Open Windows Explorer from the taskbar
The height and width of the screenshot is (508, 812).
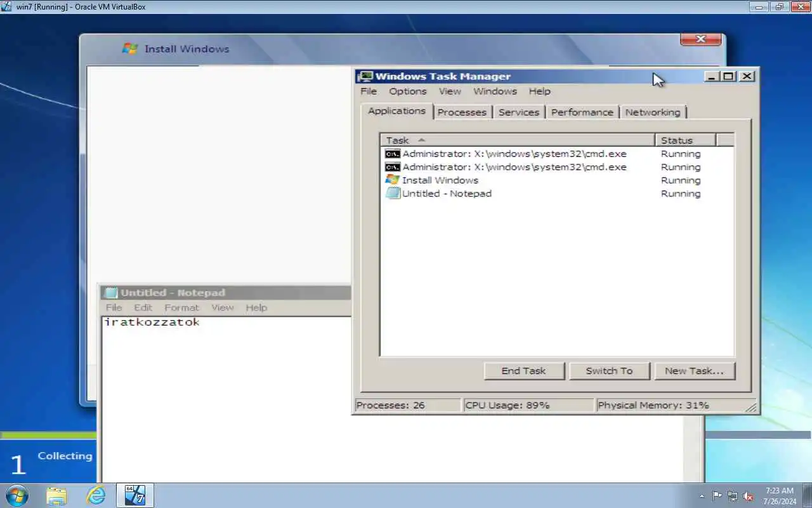56,495
